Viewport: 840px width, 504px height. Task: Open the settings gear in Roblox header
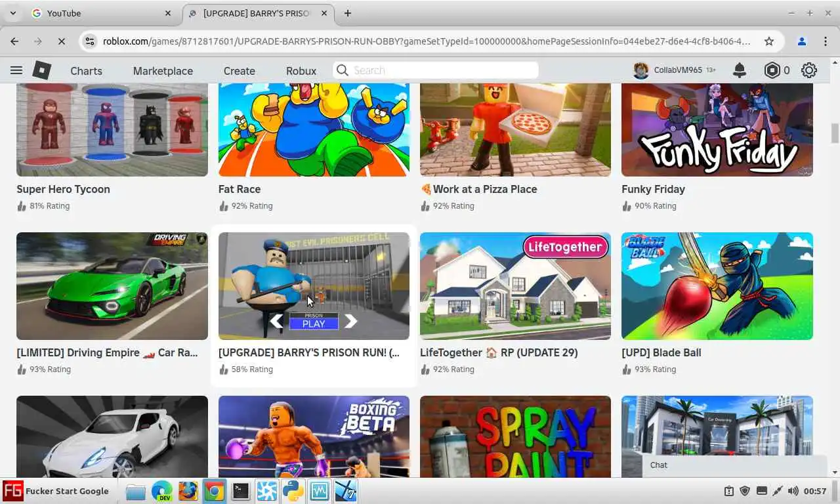tap(809, 70)
